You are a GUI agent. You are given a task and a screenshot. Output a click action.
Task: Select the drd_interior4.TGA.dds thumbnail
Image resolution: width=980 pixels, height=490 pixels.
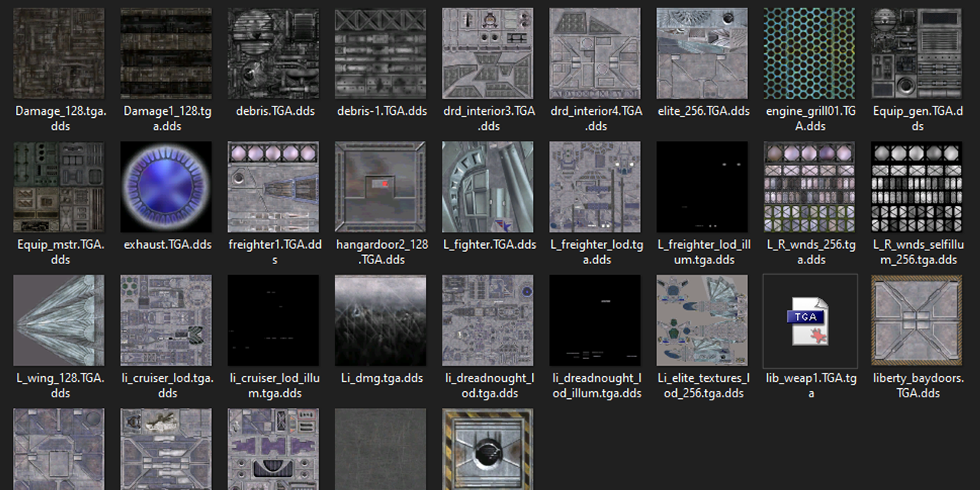pyautogui.click(x=595, y=52)
